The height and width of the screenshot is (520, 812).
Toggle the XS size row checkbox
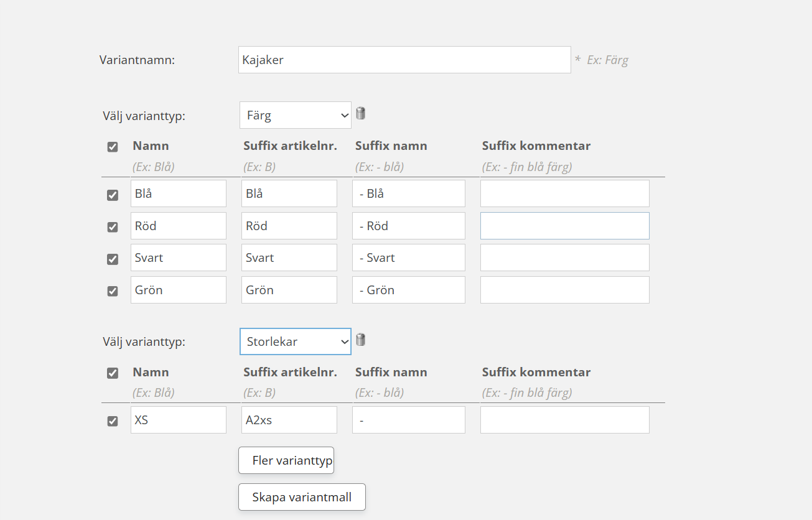pyautogui.click(x=113, y=421)
